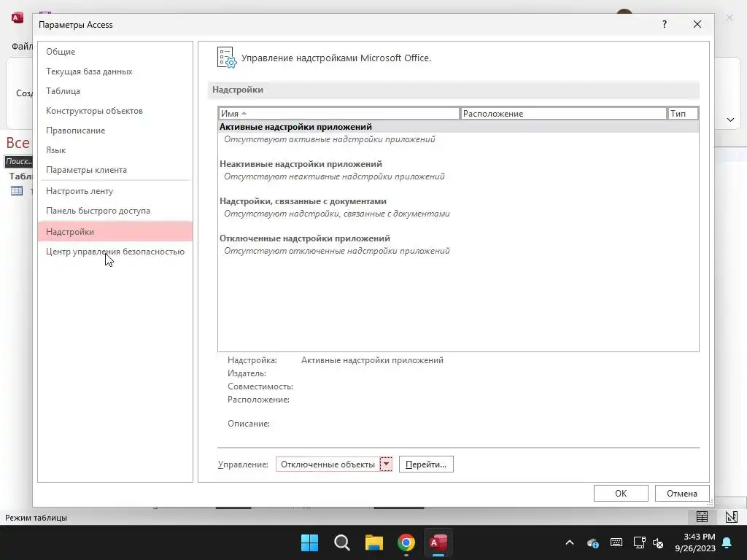
Task: Open dialog help question mark
Action: [665, 24]
